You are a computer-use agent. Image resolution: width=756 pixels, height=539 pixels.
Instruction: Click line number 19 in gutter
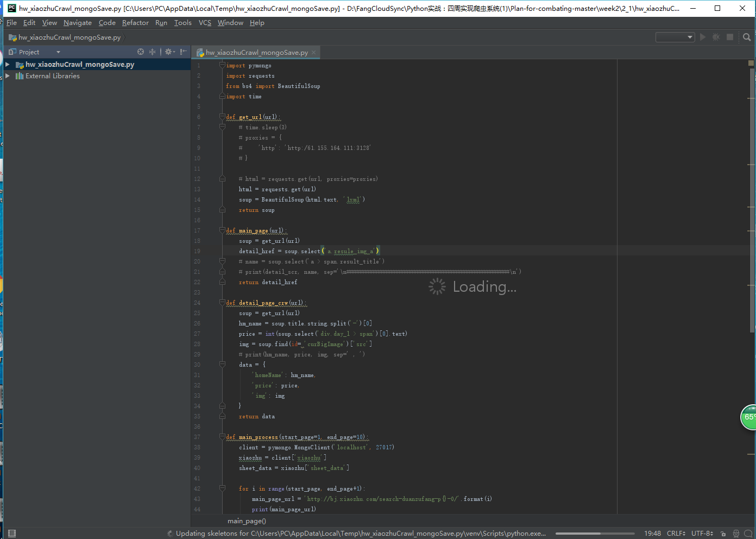(x=197, y=251)
